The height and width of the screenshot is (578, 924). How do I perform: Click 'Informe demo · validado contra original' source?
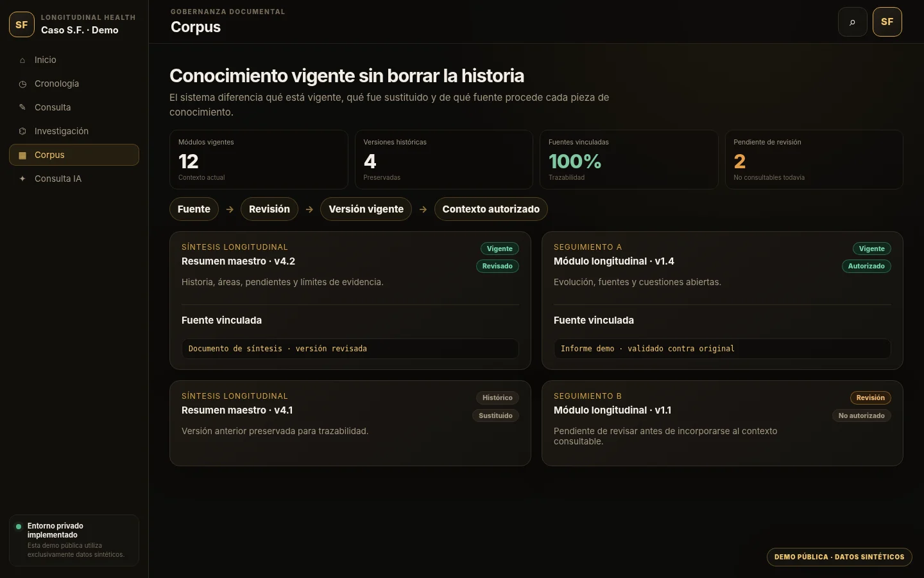pyautogui.click(x=723, y=349)
